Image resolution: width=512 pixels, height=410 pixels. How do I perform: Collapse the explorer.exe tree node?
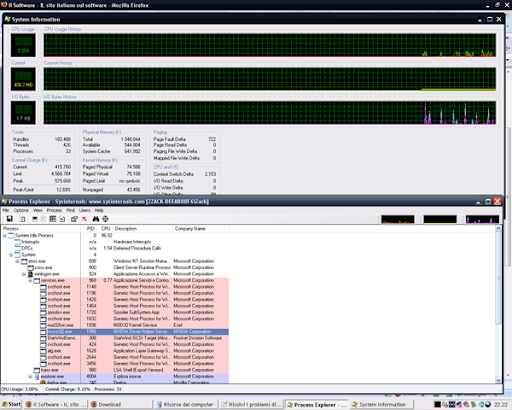30,376
